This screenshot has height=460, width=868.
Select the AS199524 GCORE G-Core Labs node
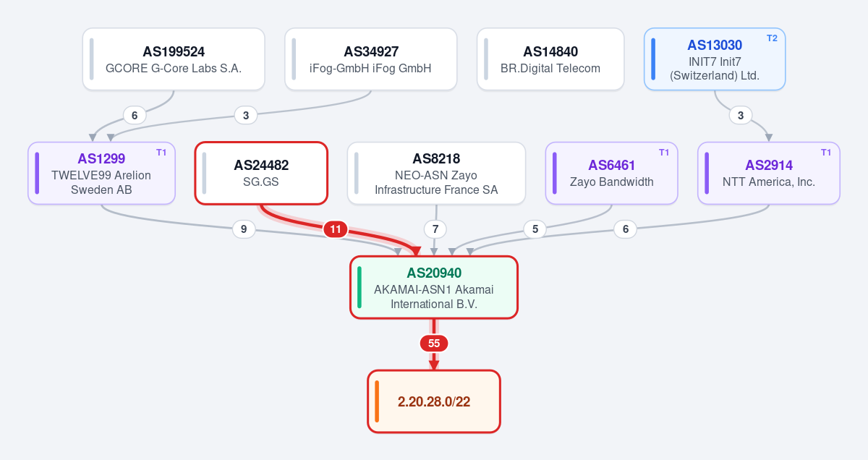pyautogui.click(x=174, y=59)
